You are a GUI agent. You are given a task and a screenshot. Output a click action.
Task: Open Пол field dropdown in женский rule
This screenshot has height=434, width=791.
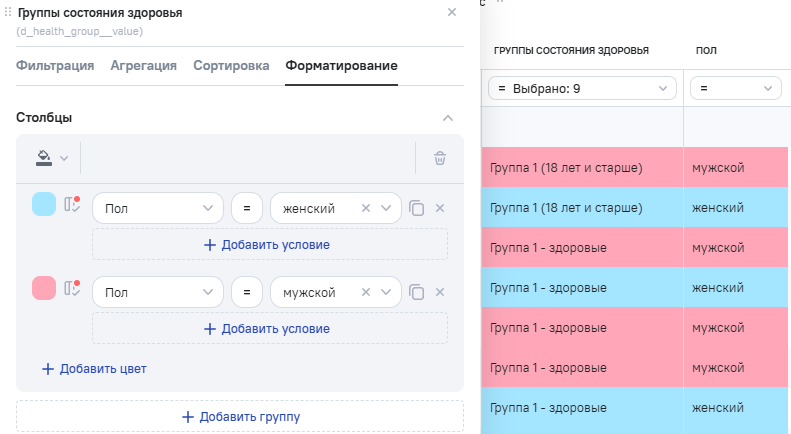158,209
